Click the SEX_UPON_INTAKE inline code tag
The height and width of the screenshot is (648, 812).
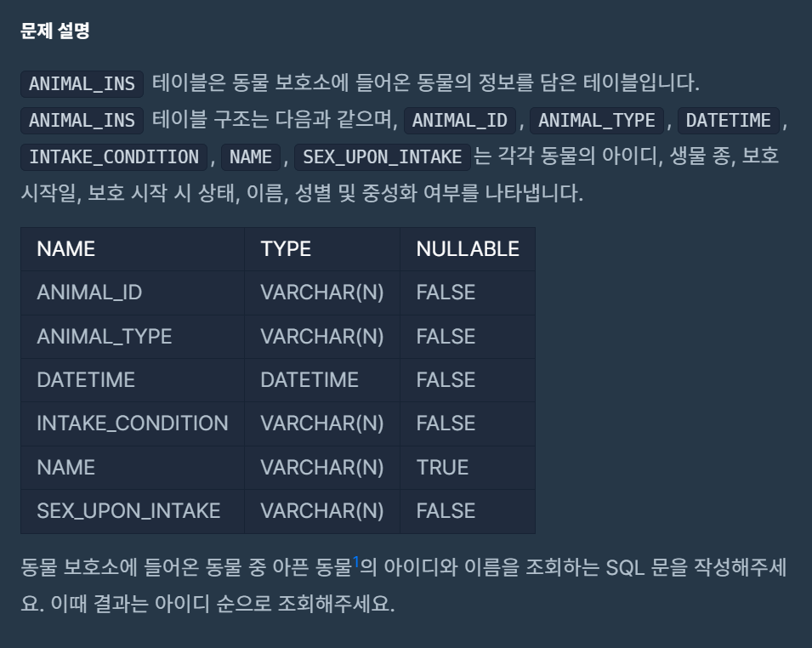tap(382, 157)
